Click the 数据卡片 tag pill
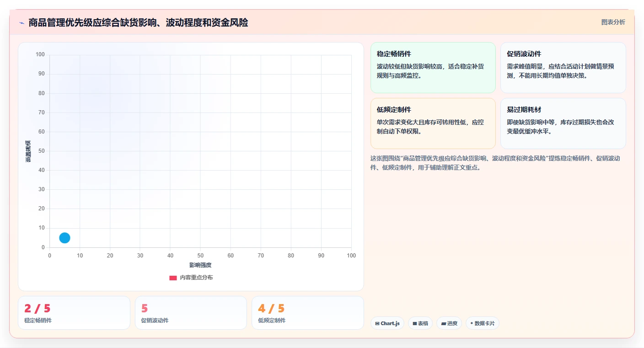644x348 pixels. [x=483, y=323]
